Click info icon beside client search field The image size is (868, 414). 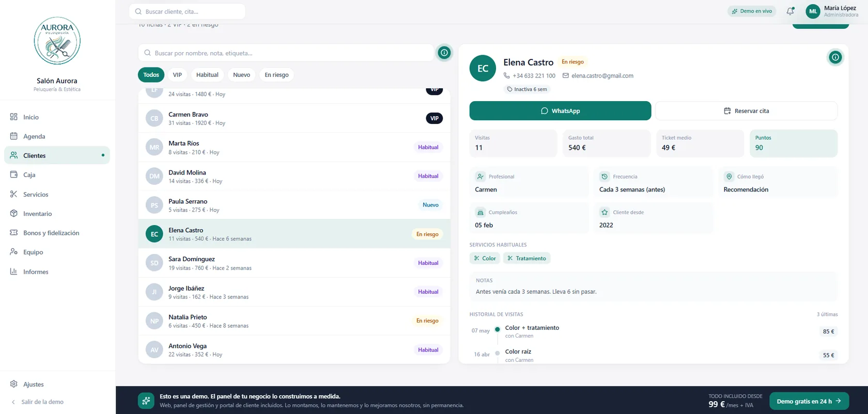click(444, 53)
